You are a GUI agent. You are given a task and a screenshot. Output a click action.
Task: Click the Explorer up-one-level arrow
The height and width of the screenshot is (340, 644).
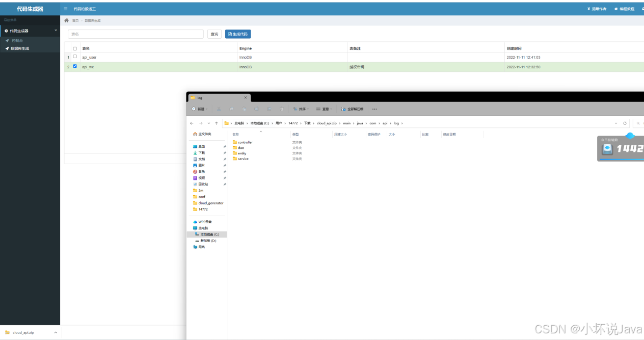click(217, 123)
